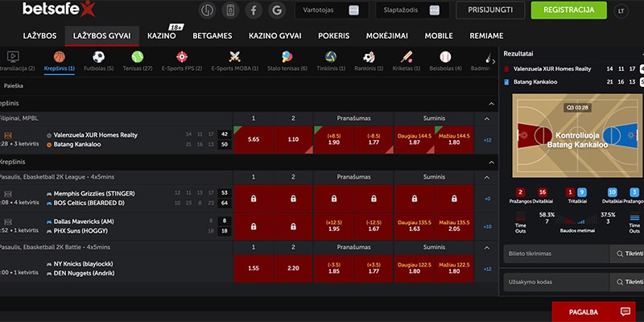The height and width of the screenshot is (322, 644).
Task: Click court icon beside Valenzuela match
Action: [x=8, y=134]
